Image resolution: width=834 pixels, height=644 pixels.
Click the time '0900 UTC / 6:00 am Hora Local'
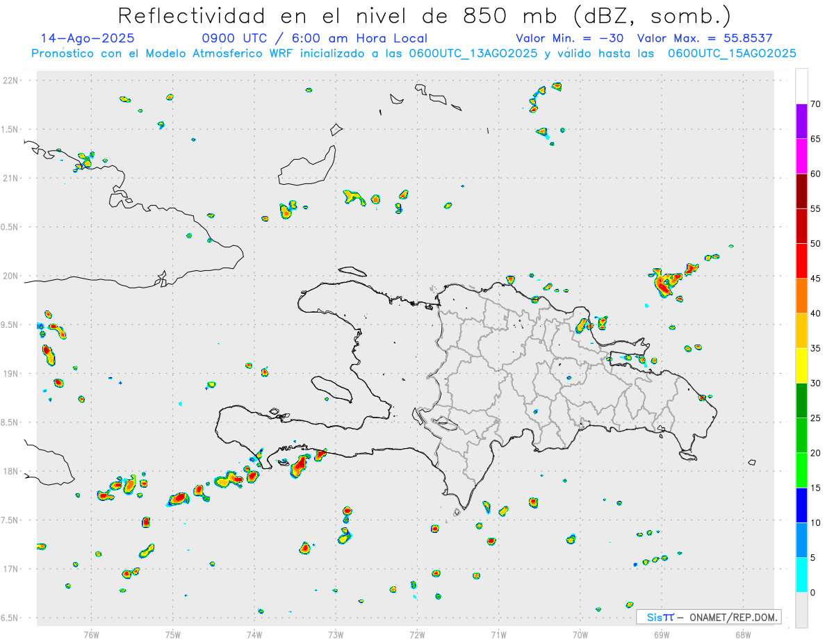click(315, 38)
